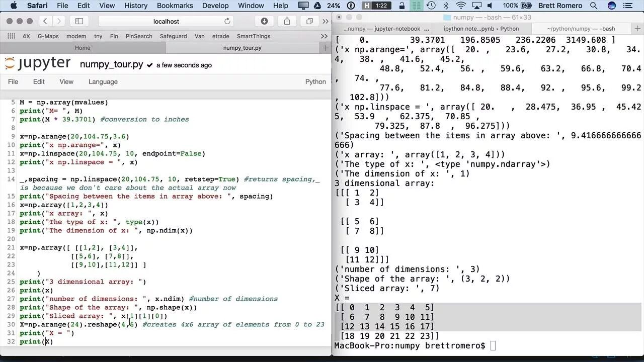This screenshot has width=644, height=362.
Task: Click the Python label in Jupyter's menu row
Action: [x=315, y=81]
